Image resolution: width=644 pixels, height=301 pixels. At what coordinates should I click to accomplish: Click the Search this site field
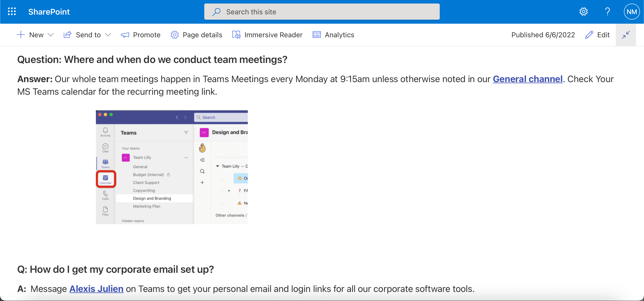[322, 12]
